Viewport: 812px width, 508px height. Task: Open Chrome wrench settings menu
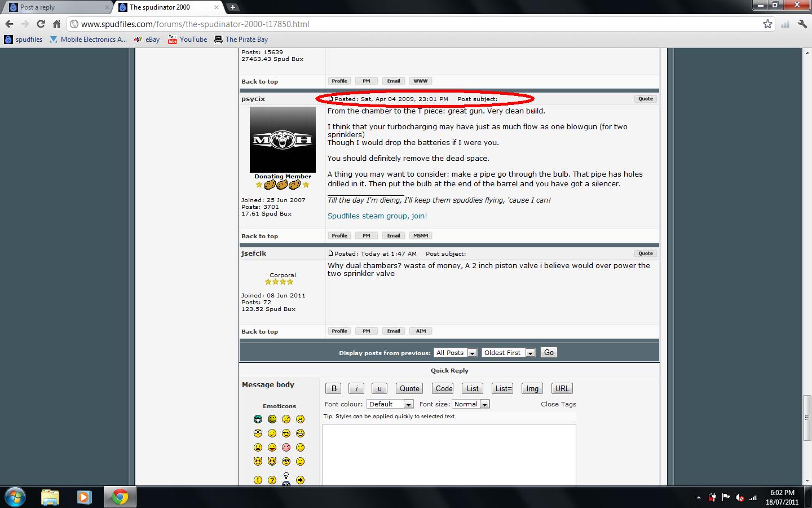[x=802, y=24]
